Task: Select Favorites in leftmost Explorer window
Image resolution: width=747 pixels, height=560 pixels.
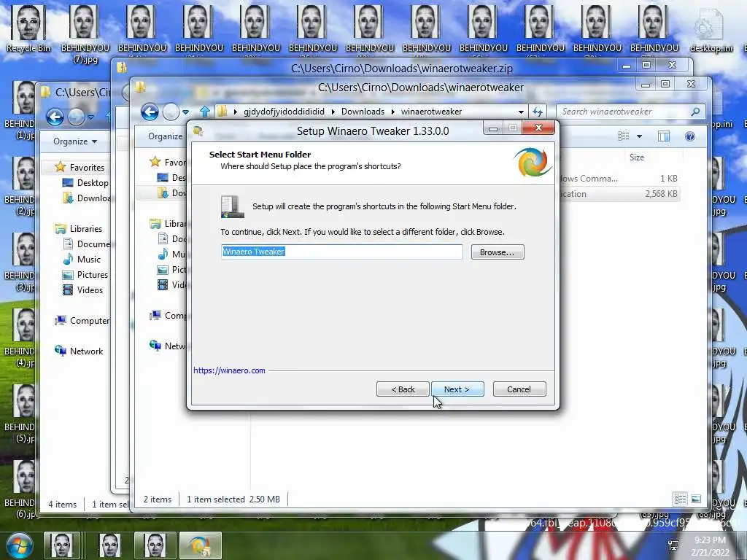Action: (87, 167)
